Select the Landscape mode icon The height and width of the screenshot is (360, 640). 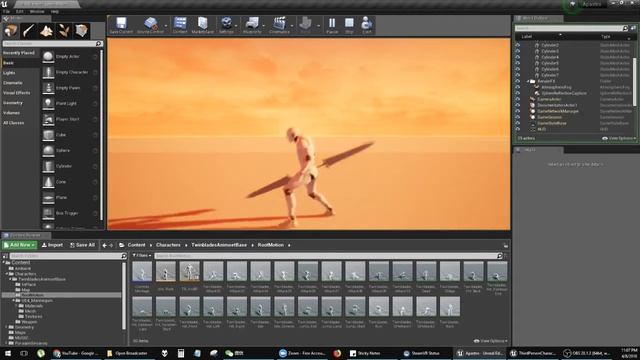pos(46,31)
